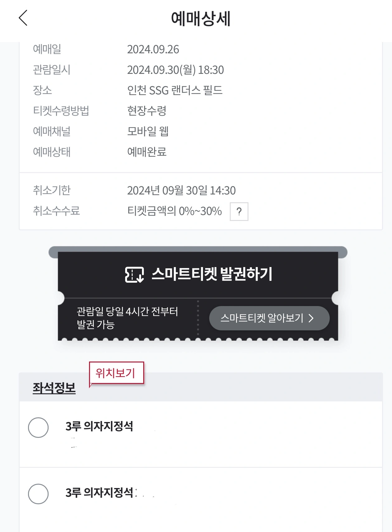Click the 예매완료 status text

(147, 152)
